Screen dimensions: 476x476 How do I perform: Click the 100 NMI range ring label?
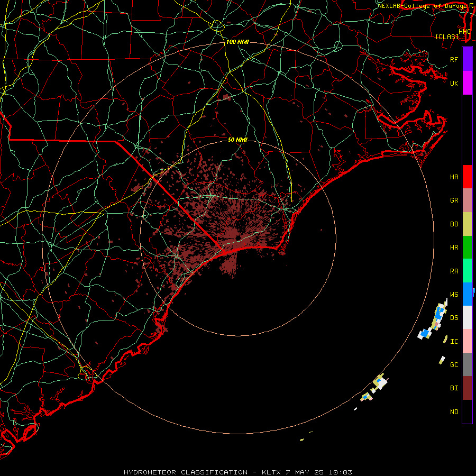[x=237, y=42]
